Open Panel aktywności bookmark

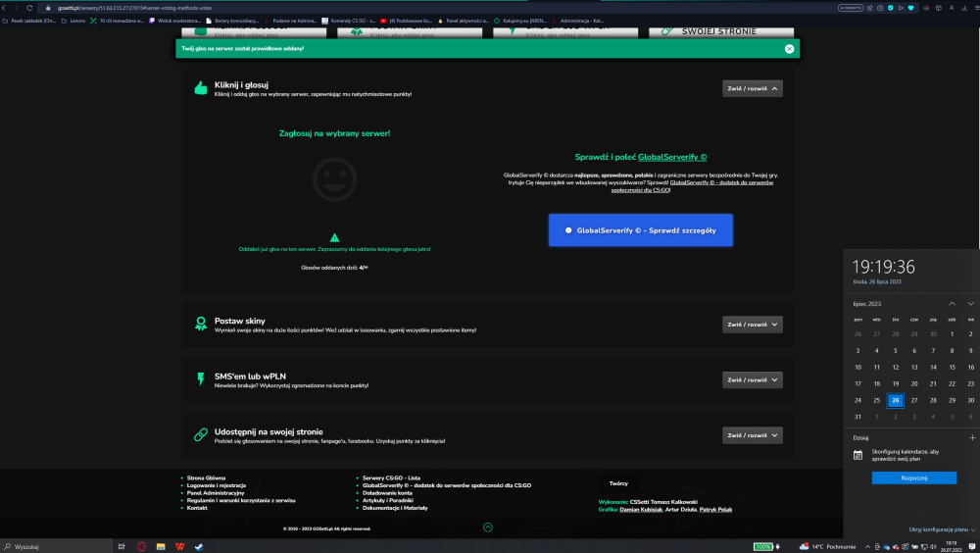pyautogui.click(x=464, y=21)
